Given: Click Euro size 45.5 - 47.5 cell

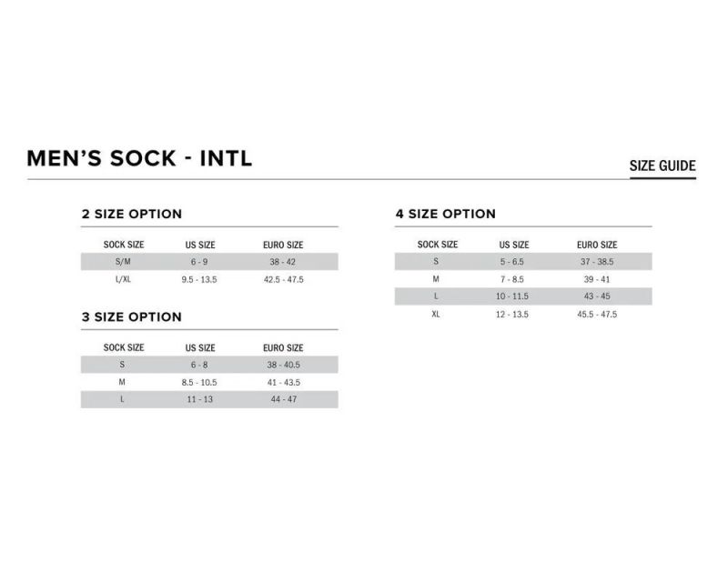Looking at the screenshot, I should tap(597, 314).
